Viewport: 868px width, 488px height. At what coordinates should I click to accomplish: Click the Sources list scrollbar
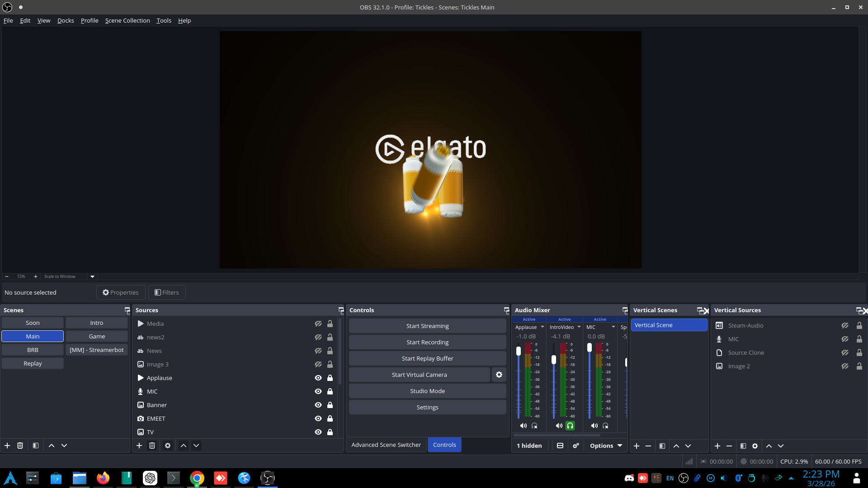point(340,352)
